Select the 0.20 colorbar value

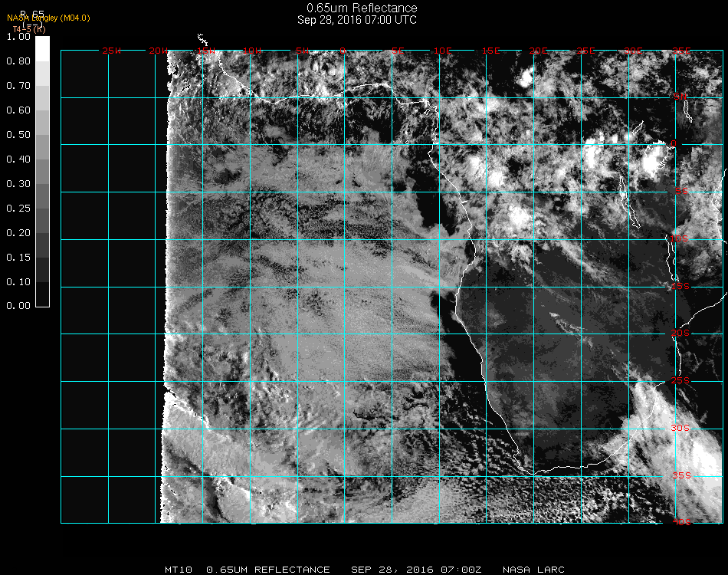point(18,233)
